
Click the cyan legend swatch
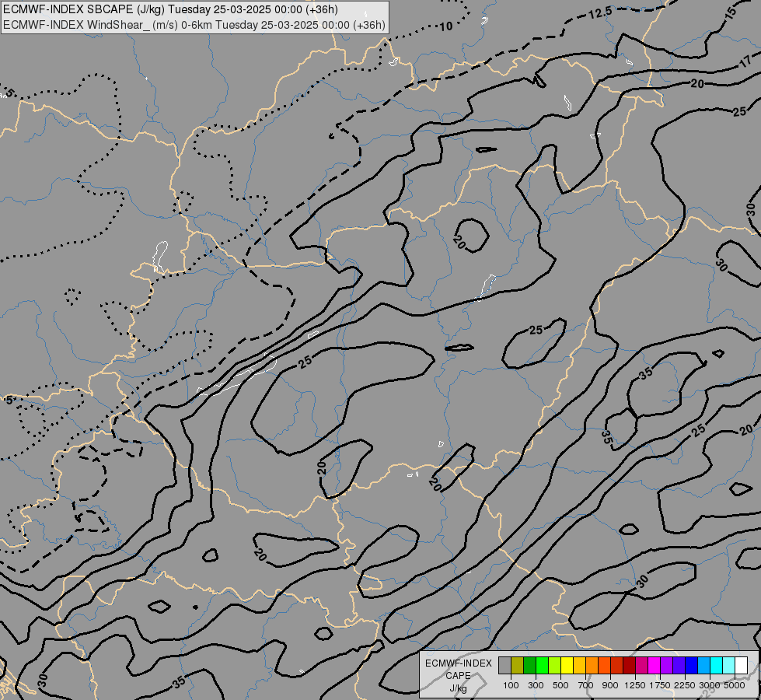coord(716,666)
